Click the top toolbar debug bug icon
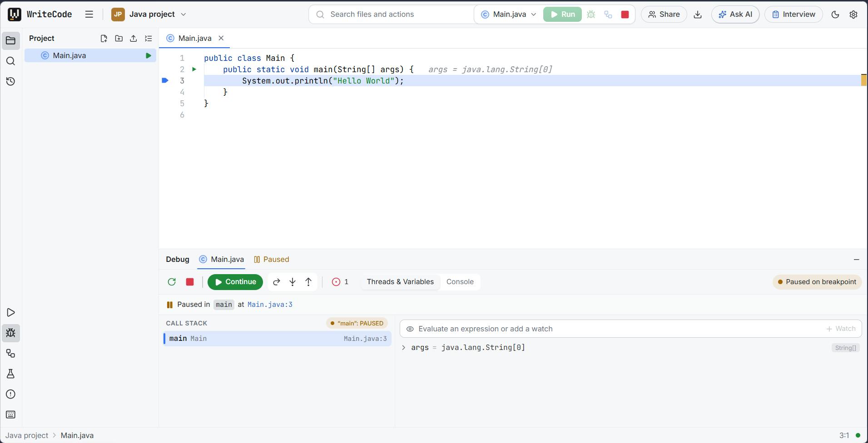 click(591, 15)
